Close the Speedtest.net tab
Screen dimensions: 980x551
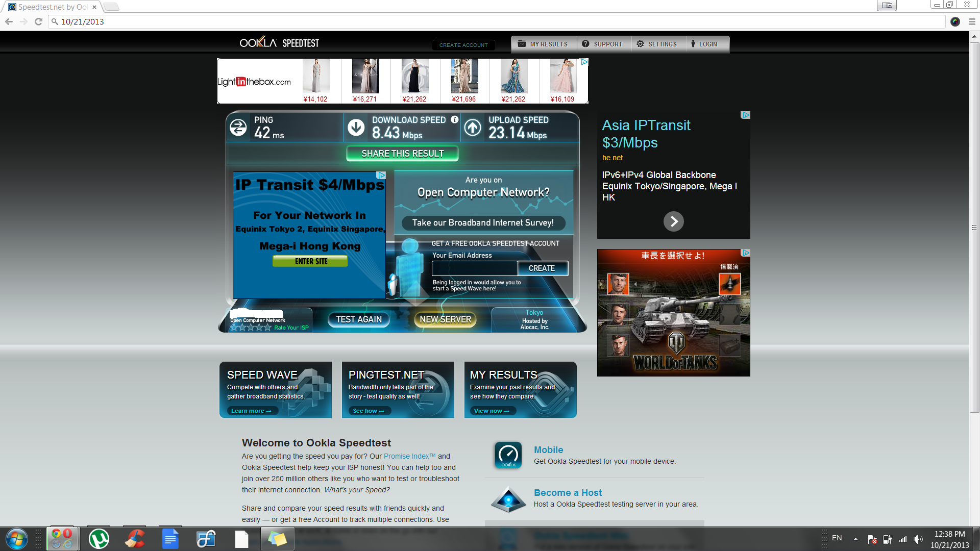pyautogui.click(x=94, y=7)
